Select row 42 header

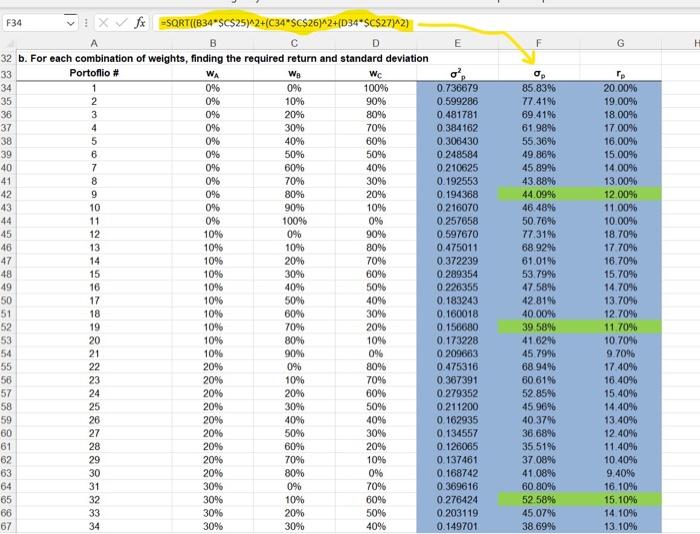coord(7,194)
